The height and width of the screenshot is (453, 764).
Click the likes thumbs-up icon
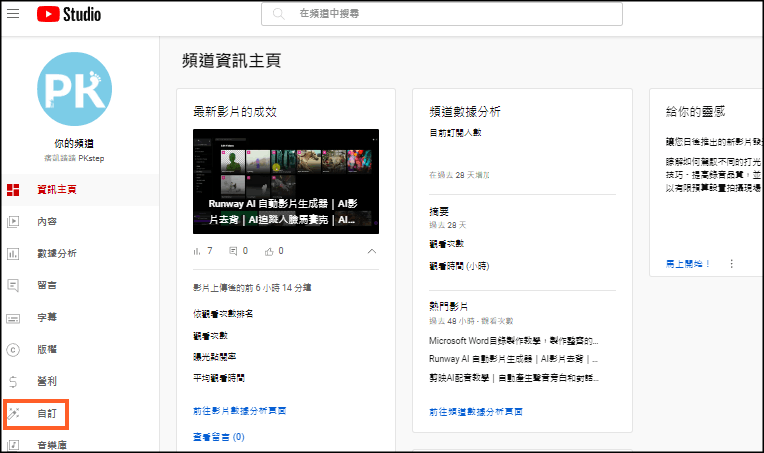tap(269, 251)
